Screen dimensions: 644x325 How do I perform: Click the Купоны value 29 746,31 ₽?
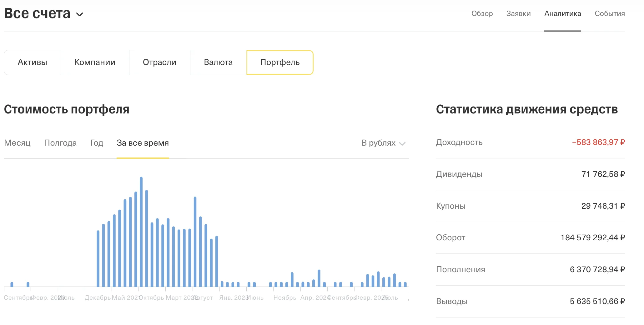click(603, 206)
